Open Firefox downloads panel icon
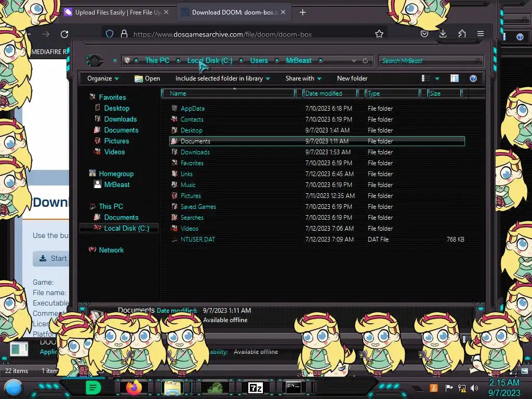532x399 pixels. coord(443,34)
